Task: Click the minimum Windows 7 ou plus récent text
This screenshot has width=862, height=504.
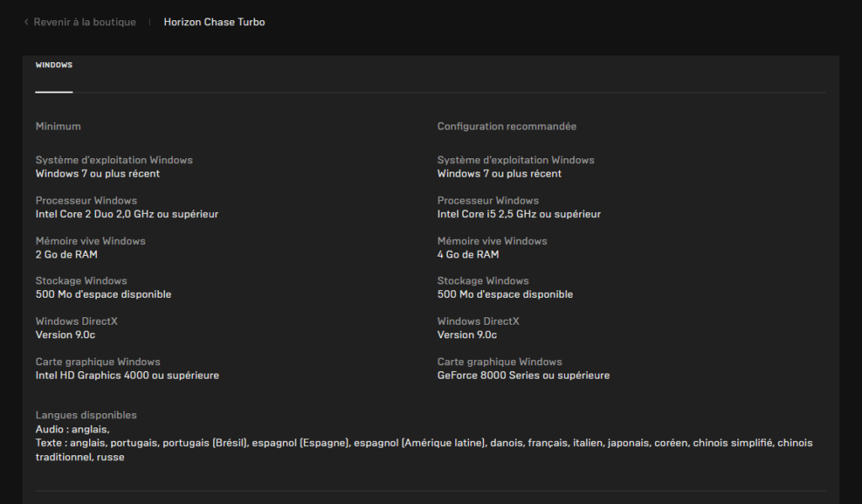Action: pos(98,173)
